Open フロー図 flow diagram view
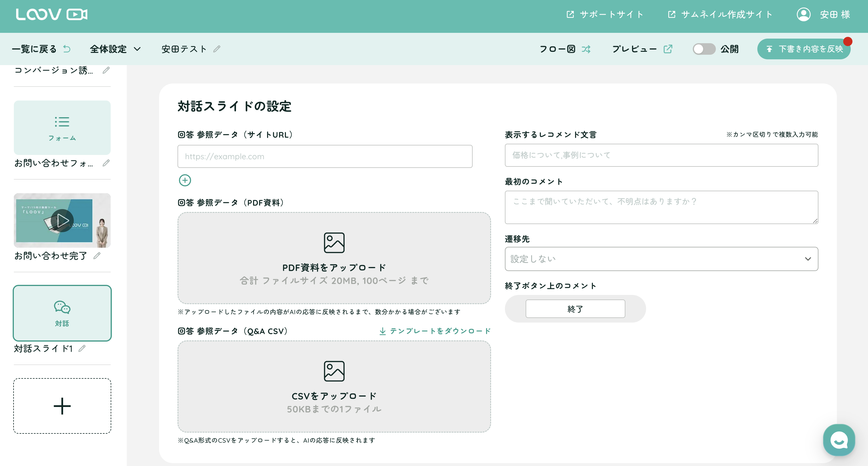This screenshot has width=868, height=466. tap(565, 49)
